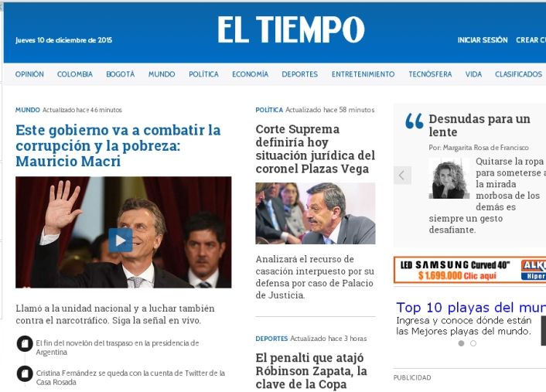Open the Opinión section

click(x=29, y=74)
